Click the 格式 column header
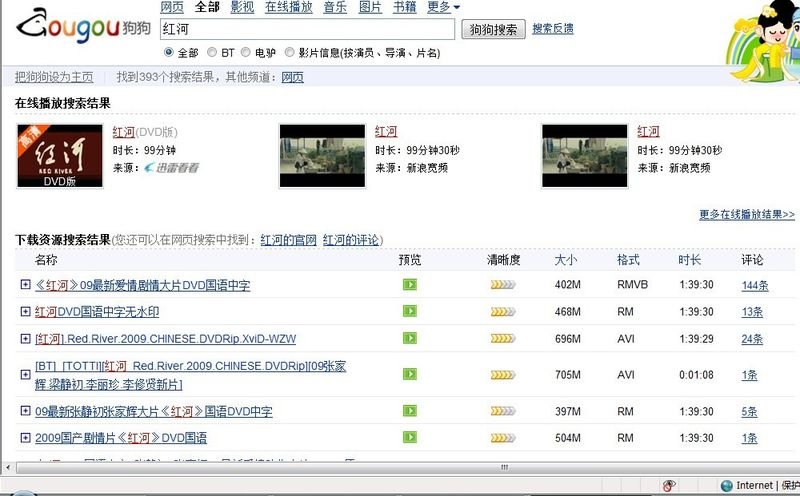The width and height of the screenshot is (800, 496). click(x=628, y=260)
